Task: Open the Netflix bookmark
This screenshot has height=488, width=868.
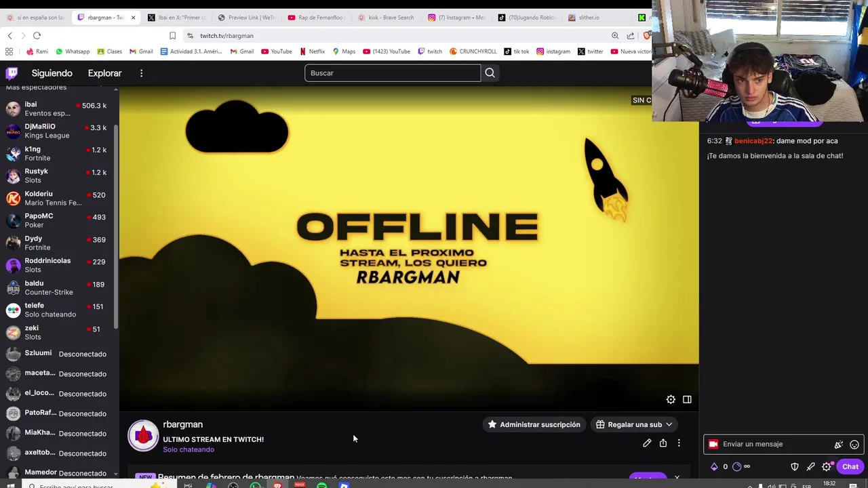Action: 312,52
